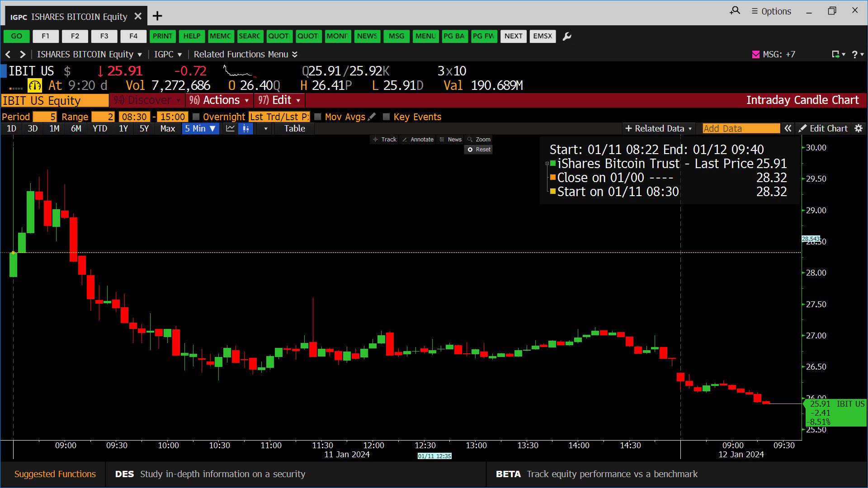Open the user search icon in title bar
This screenshot has width=868, height=488.
(735, 10)
